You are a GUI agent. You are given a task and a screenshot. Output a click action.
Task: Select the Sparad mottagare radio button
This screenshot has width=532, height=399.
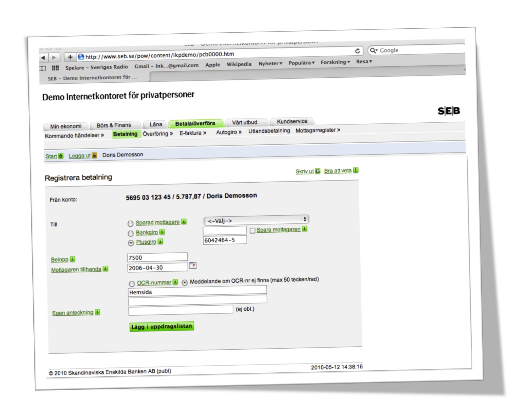(131, 223)
